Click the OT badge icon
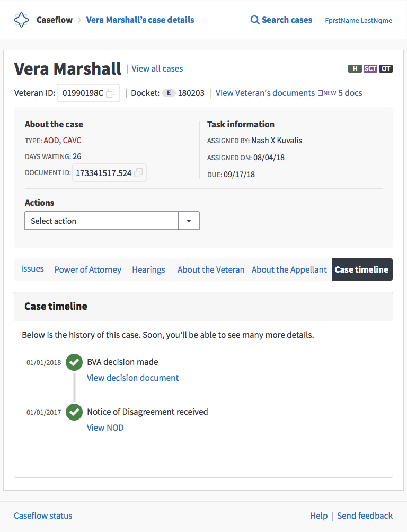The height and width of the screenshot is (532, 407). pyautogui.click(x=386, y=68)
